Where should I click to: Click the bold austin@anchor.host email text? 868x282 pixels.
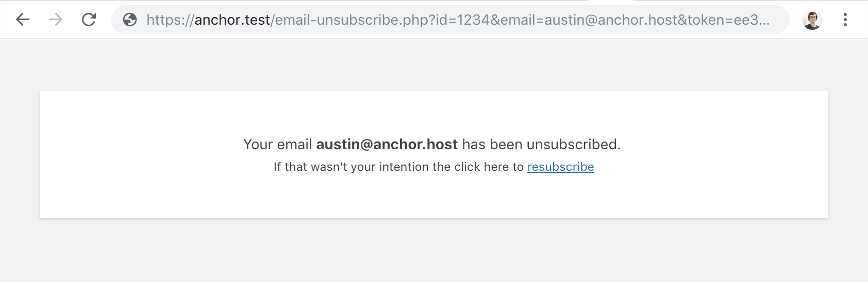point(387,144)
